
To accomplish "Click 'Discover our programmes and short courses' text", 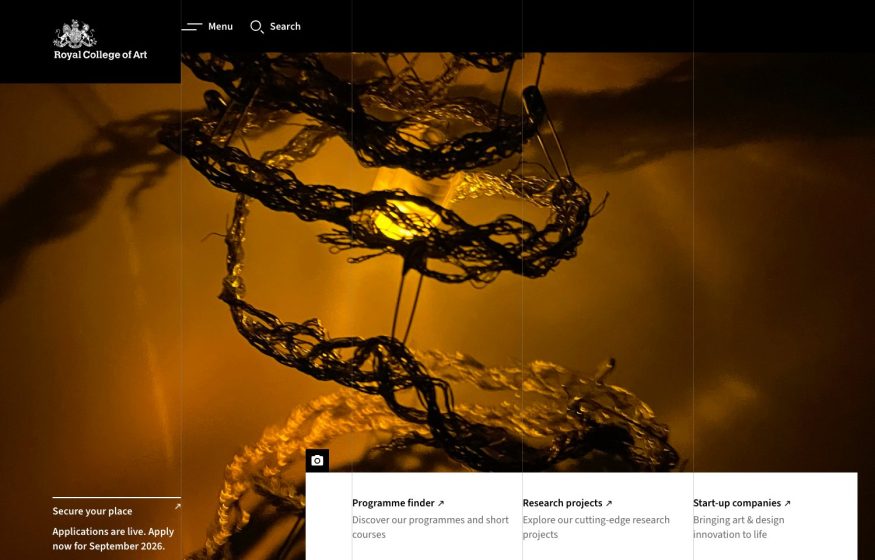I will coord(430,527).
